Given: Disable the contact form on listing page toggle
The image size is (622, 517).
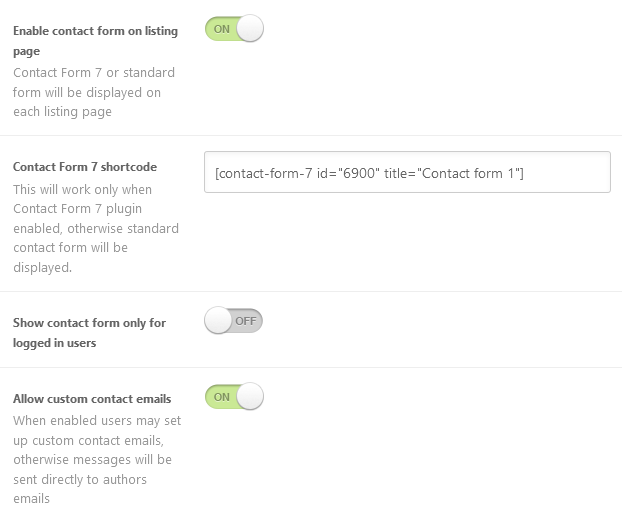Looking at the screenshot, I should pyautogui.click(x=234, y=29).
